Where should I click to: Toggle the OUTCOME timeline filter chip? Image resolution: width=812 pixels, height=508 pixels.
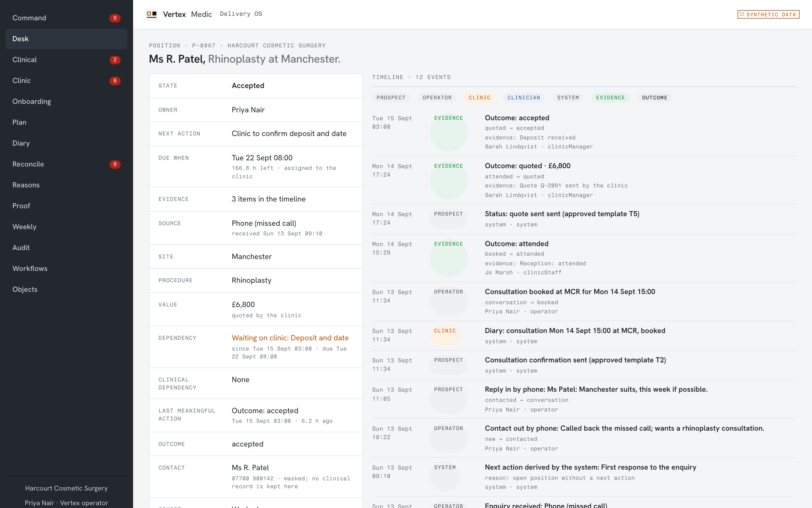(655, 98)
